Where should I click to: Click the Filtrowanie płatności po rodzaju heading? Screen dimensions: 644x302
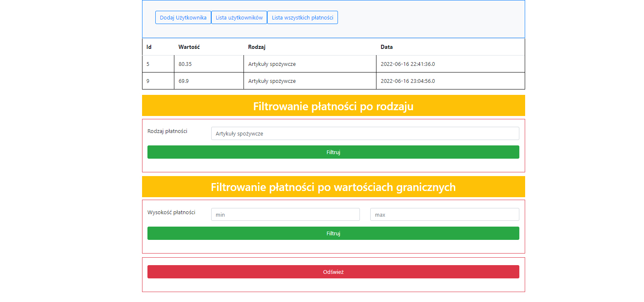(x=333, y=106)
